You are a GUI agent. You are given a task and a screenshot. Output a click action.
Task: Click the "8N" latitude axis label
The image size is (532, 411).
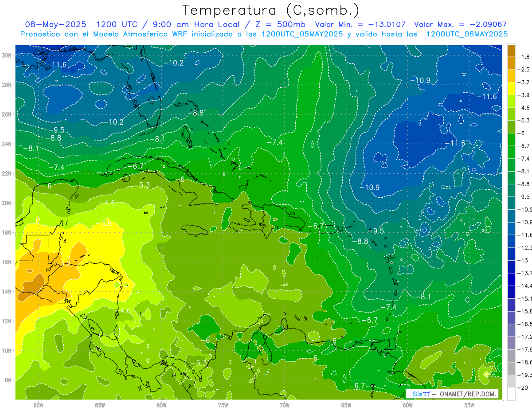click(8, 380)
